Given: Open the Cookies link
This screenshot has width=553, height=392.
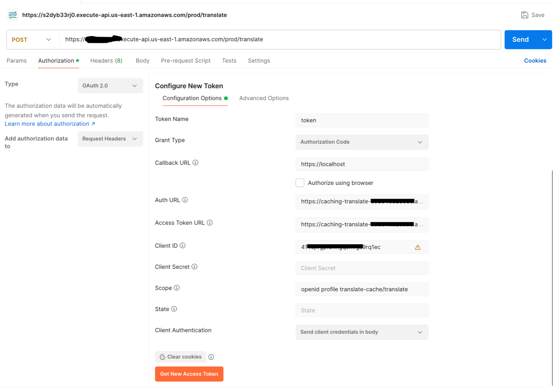Looking at the screenshot, I should pos(535,61).
